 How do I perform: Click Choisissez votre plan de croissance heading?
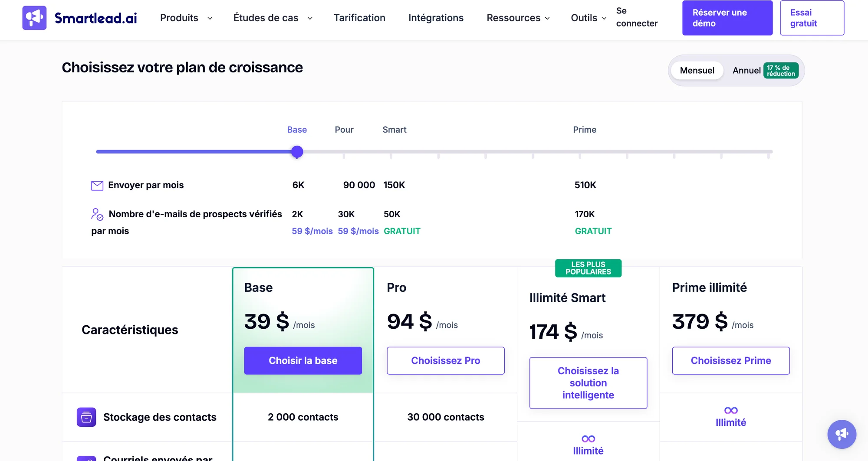coord(182,68)
